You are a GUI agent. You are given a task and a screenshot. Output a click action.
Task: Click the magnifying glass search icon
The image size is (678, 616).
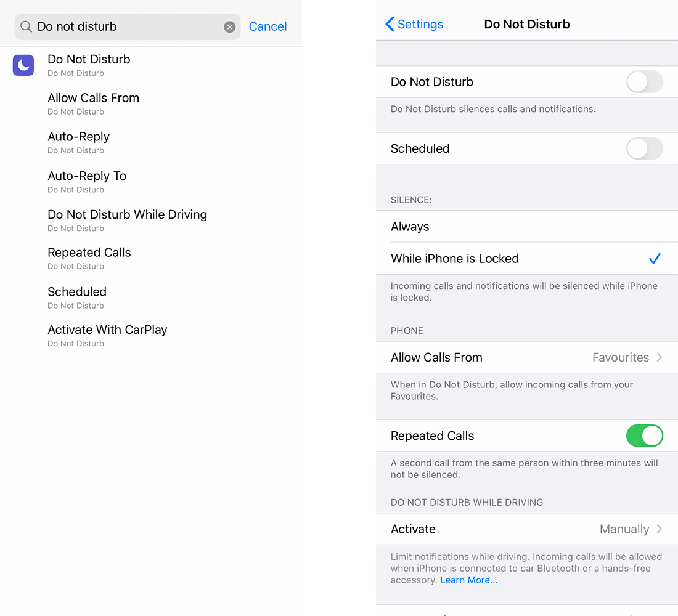point(26,27)
